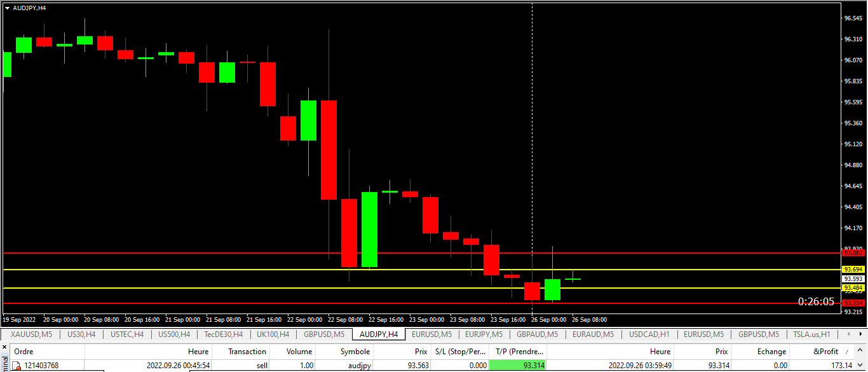The image size is (868, 372).
Task: Click the Volume column header
Action: [x=293, y=351]
